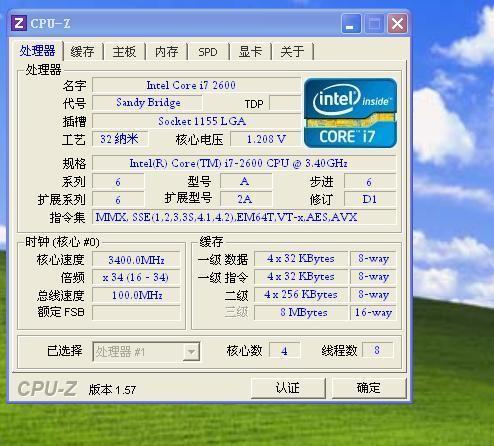Click the instruction set MMX, SSE field
494x446 pixels.
(244, 217)
